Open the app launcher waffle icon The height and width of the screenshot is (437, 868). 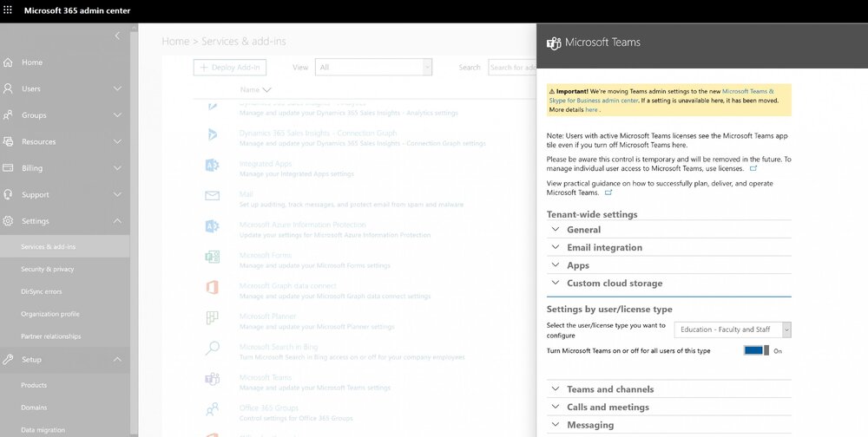(8, 10)
